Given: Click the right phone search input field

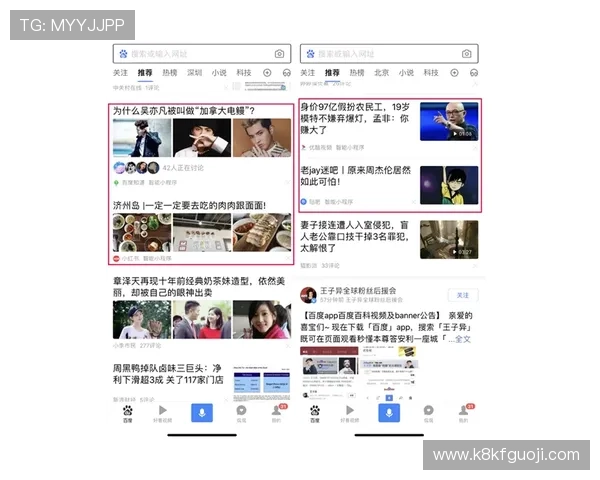Looking at the screenshot, I should (389, 54).
